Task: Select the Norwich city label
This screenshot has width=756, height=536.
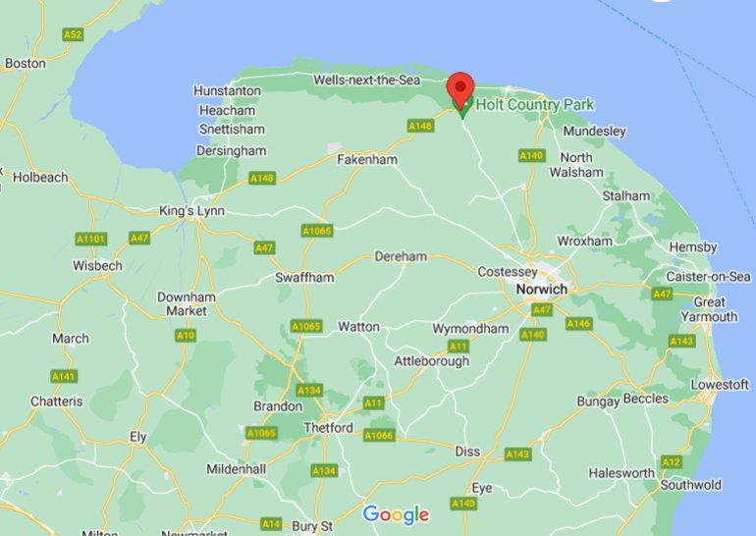Action: coord(541,290)
